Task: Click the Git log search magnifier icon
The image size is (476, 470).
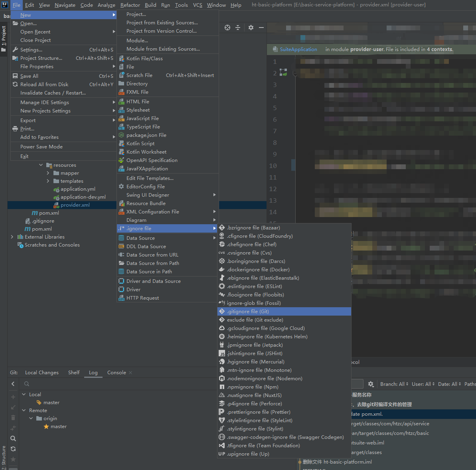Action: tap(13, 438)
